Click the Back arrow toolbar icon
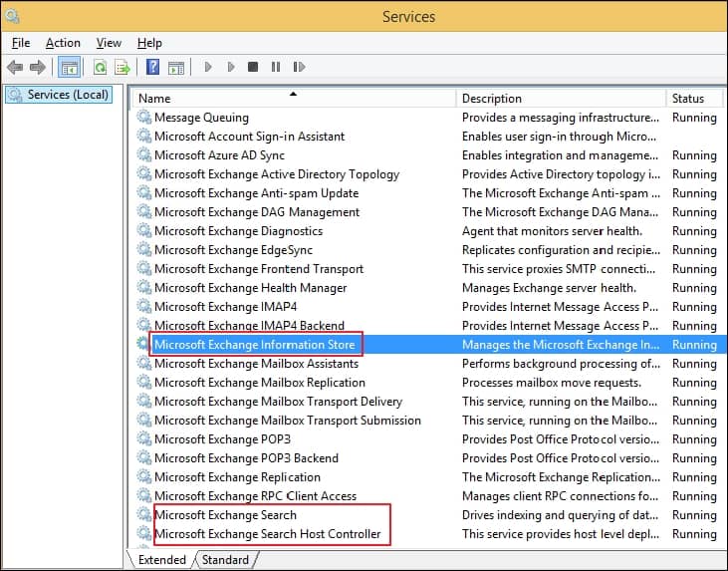Screen dimensions: 728x571 click(x=15, y=68)
